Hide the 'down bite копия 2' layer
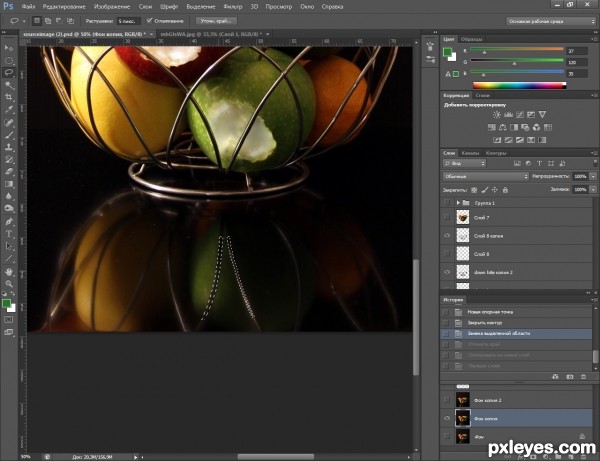 447,272
